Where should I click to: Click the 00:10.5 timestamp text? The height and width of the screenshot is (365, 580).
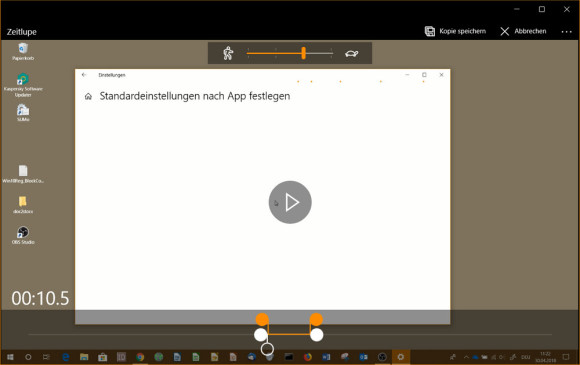coord(40,298)
